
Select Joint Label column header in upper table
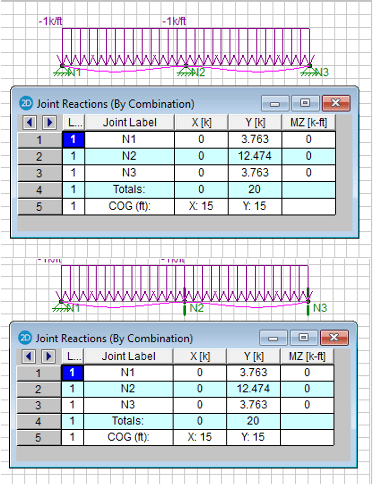[x=129, y=122]
